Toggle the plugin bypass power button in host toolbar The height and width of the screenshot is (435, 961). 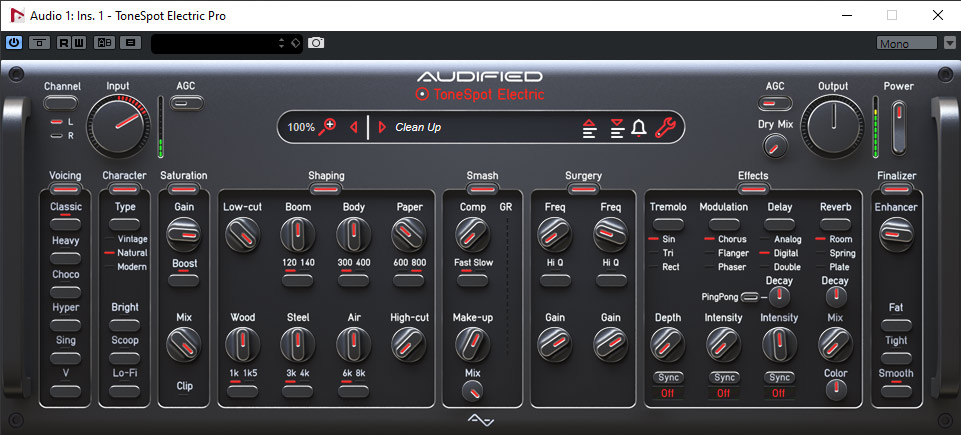14,43
